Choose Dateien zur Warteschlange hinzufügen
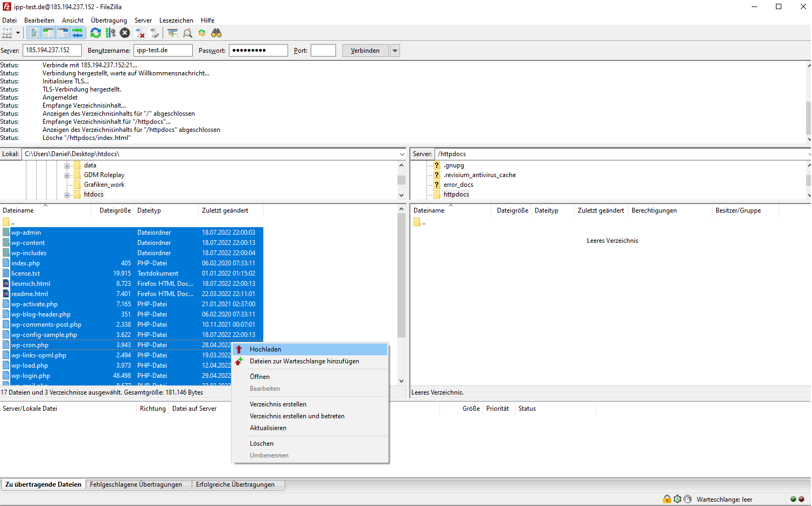Screen dimensions: 812x506 pyautogui.click(x=310, y=361)
